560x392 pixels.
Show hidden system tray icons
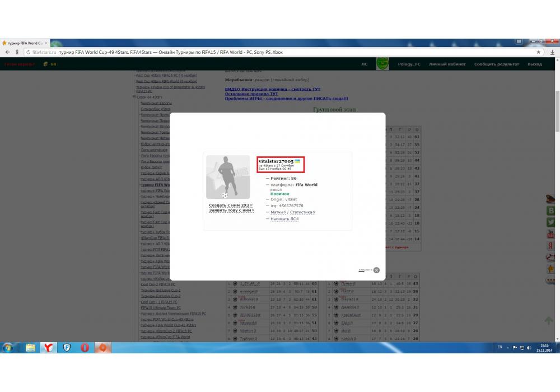click(509, 348)
